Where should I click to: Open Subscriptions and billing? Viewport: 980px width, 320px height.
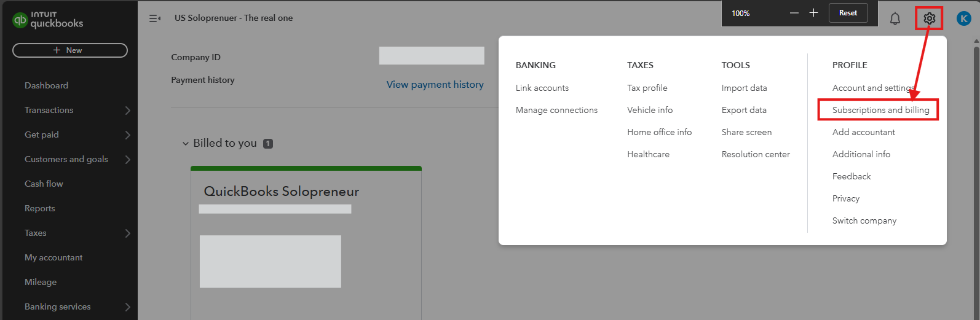click(x=880, y=110)
